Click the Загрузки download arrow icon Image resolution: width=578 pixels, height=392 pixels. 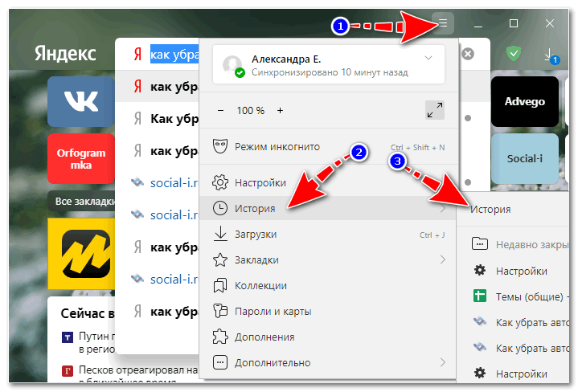[220, 235]
